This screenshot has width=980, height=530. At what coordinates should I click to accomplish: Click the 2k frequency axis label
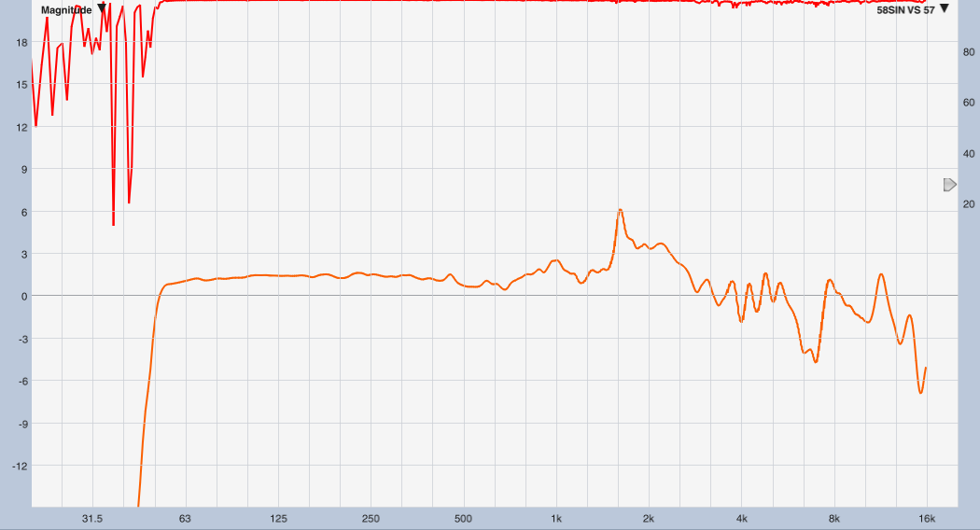pos(649,519)
